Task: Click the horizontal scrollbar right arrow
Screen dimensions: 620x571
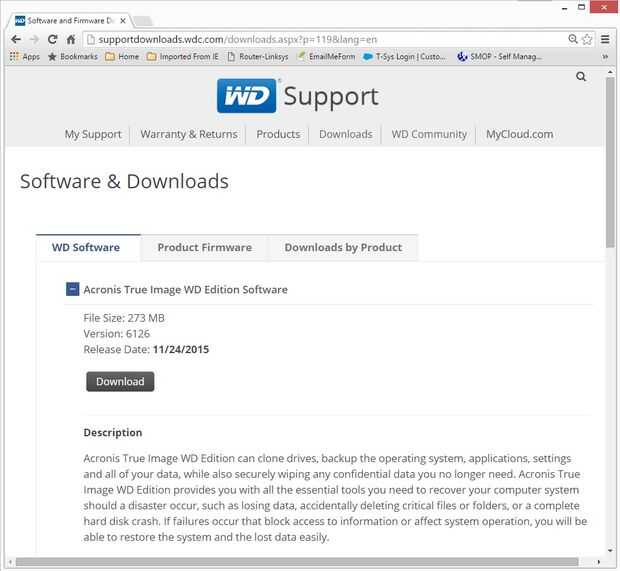Action: (599, 562)
